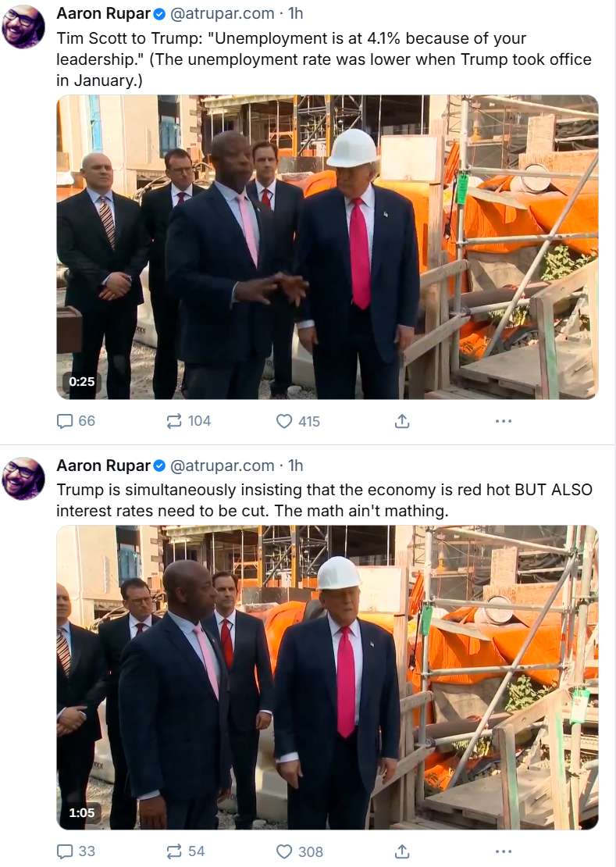The width and height of the screenshot is (616, 867).
Task: Open the second post's 1h timestamp
Action: [296, 466]
